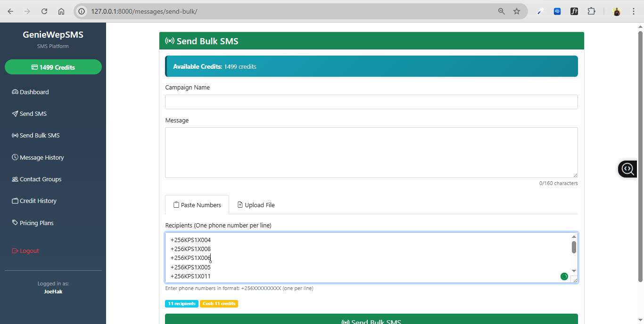Open Contact Groups page
The width and height of the screenshot is (644, 324).
coord(41,179)
